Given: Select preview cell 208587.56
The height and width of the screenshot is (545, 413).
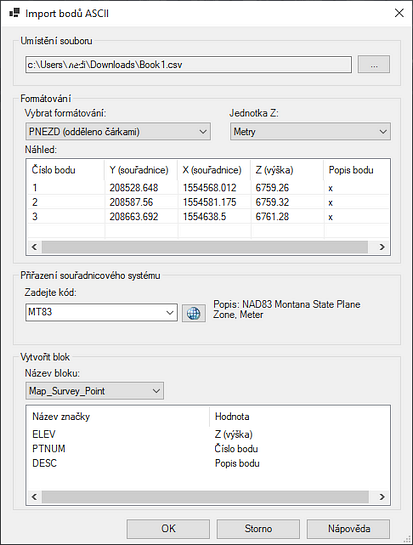Looking at the screenshot, I should coord(131,202).
